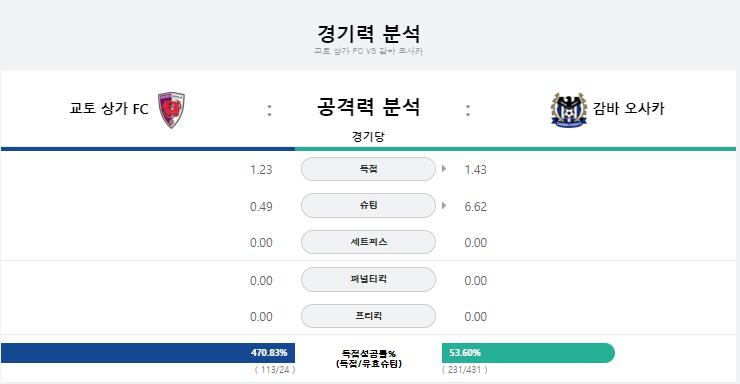Click Gamba's 6.62 shooting value
The image size is (740, 384).
[475, 207]
